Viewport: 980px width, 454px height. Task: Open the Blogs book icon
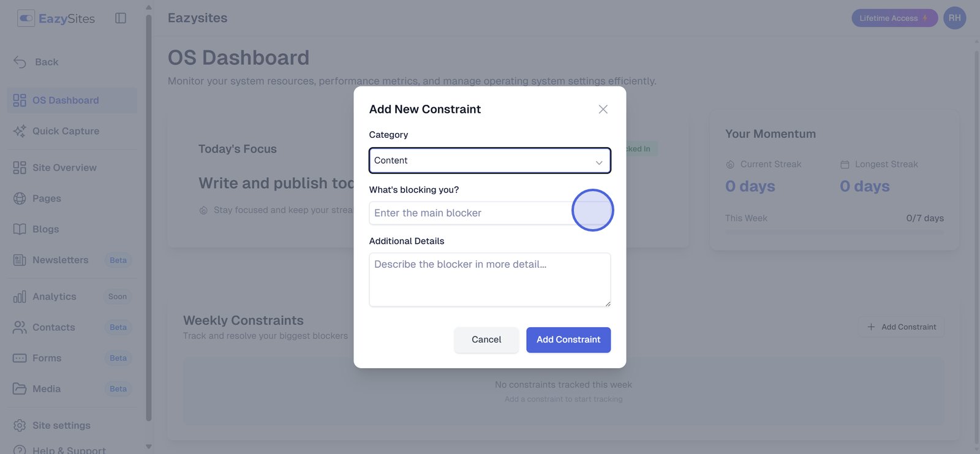(x=20, y=229)
